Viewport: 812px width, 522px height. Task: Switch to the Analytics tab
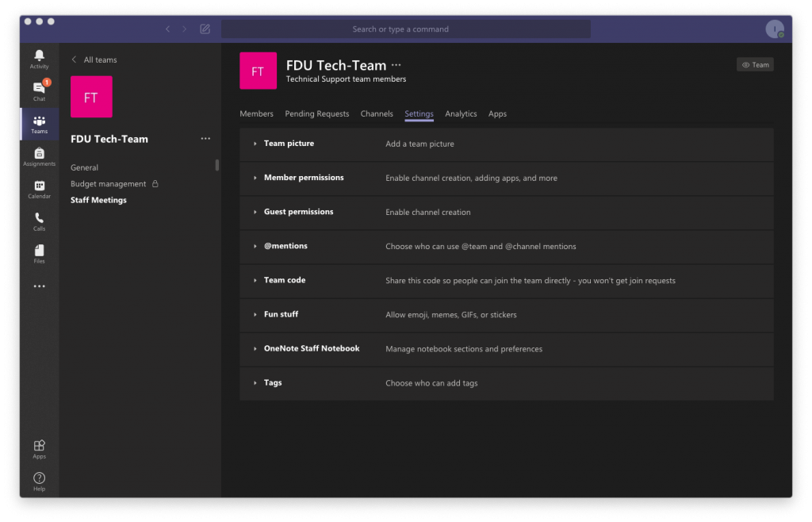click(x=461, y=114)
